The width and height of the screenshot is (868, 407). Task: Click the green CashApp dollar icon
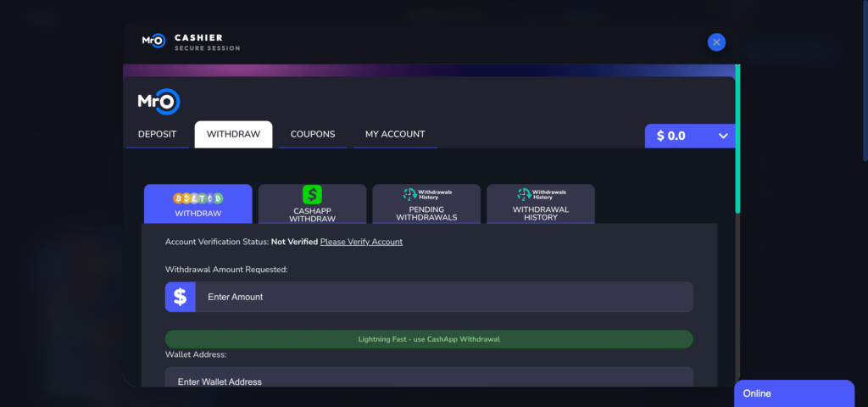312,194
